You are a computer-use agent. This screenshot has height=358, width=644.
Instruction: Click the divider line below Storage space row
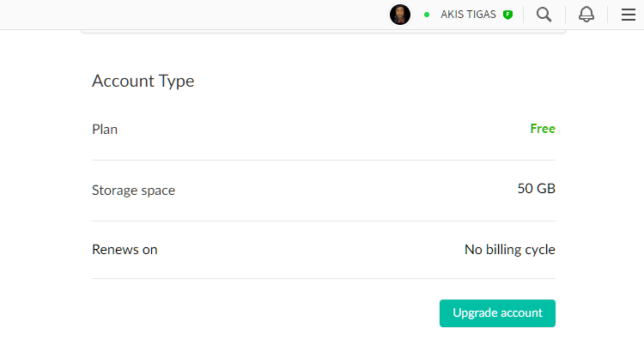point(324,221)
